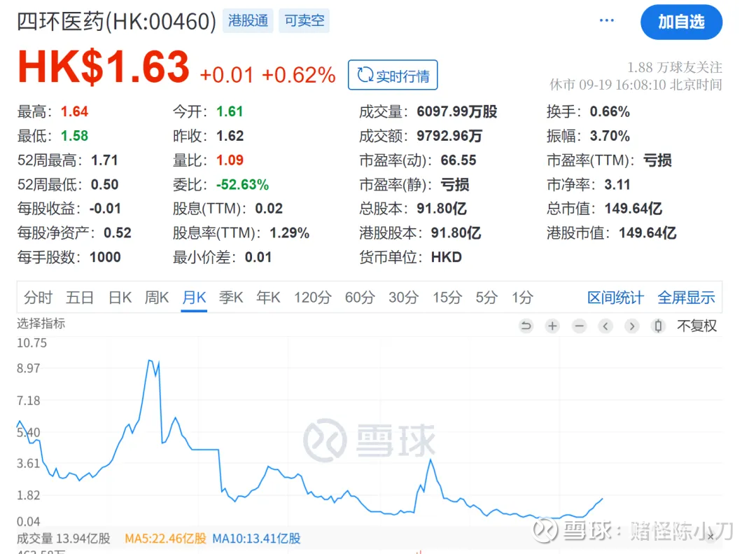Click the 实时行情 real-time quotes button
This screenshot has height=554, width=756.
(x=393, y=75)
